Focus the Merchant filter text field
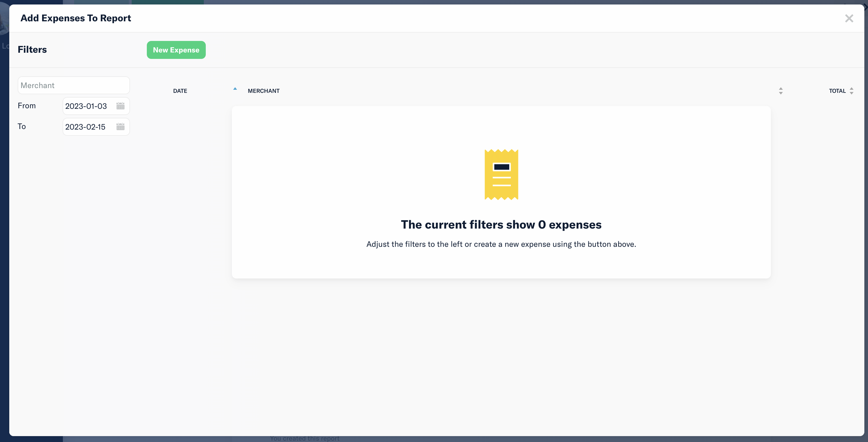Screen dimensions: 868x442 (74, 85)
